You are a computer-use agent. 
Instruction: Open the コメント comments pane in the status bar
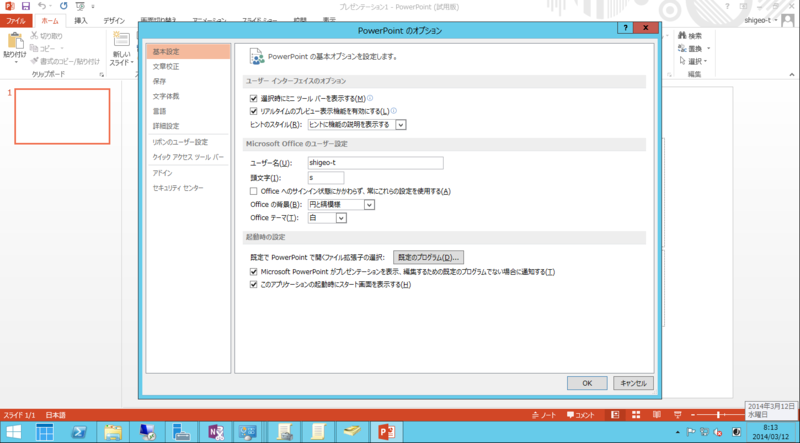(x=581, y=415)
